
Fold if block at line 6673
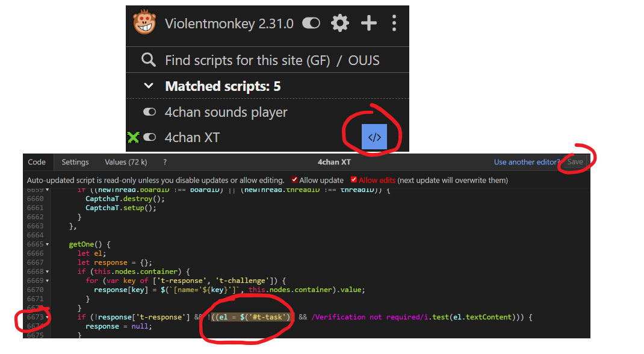(47, 317)
